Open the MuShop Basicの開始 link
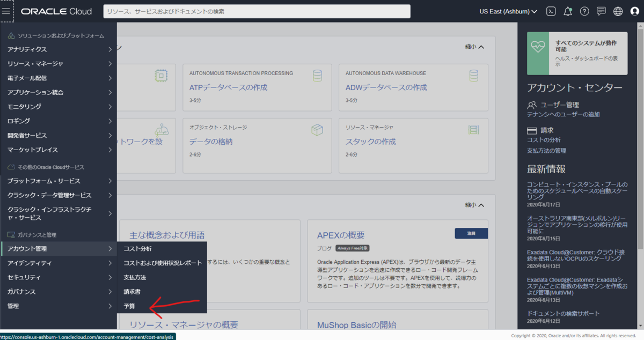The width and height of the screenshot is (644, 340). pyautogui.click(x=357, y=324)
